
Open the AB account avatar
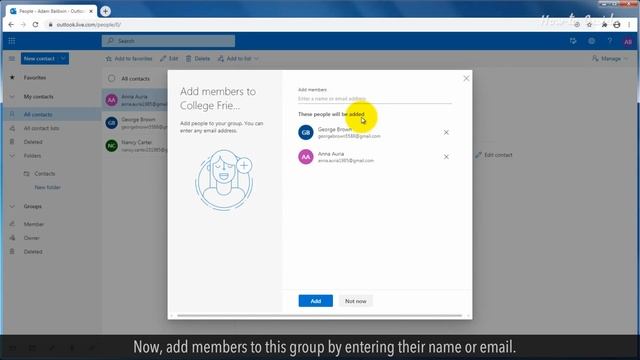point(628,41)
